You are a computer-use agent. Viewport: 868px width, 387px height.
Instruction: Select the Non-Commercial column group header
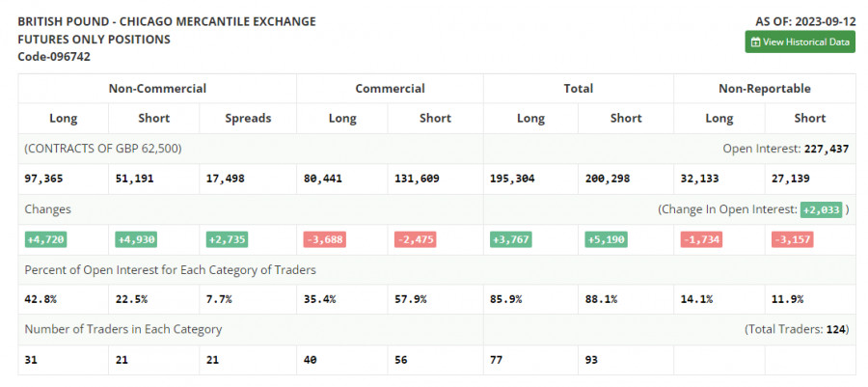click(x=157, y=89)
